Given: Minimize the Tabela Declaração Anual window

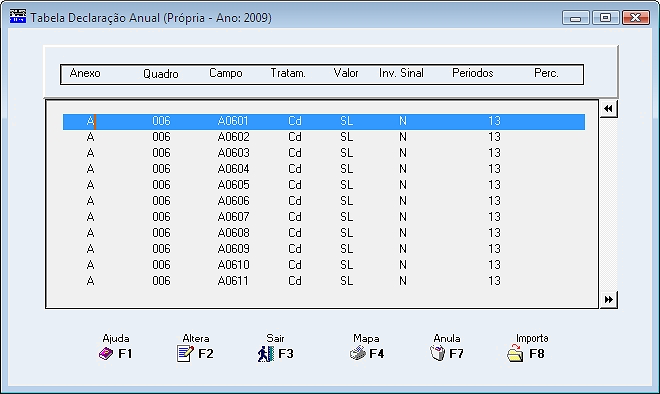Looking at the screenshot, I should point(575,18).
